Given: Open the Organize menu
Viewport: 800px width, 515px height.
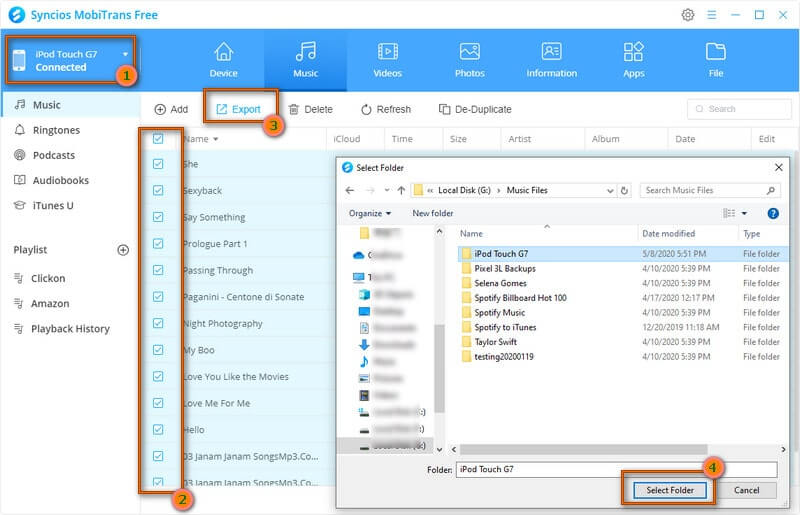Looking at the screenshot, I should [369, 213].
